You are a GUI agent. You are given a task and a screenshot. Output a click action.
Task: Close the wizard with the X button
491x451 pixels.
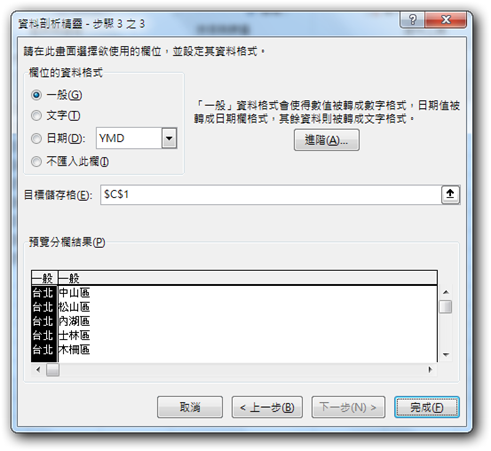(445, 20)
